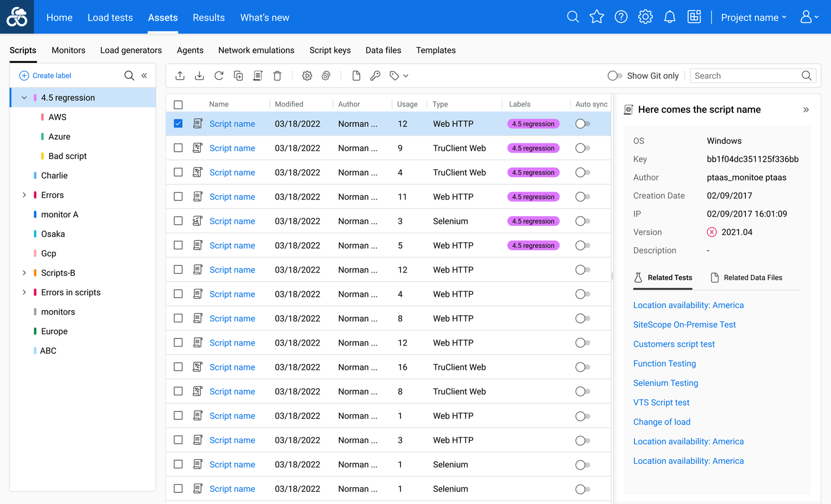The height and width of the screenshot is (504, 831).
Task: Expand the Scripts-B label
Action: coord(24,272)
